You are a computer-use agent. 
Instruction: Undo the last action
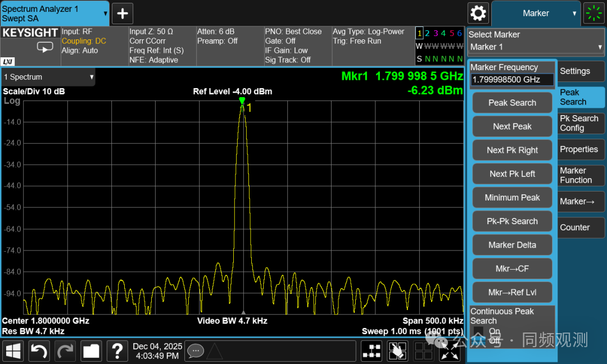click(x=39, y=352)
